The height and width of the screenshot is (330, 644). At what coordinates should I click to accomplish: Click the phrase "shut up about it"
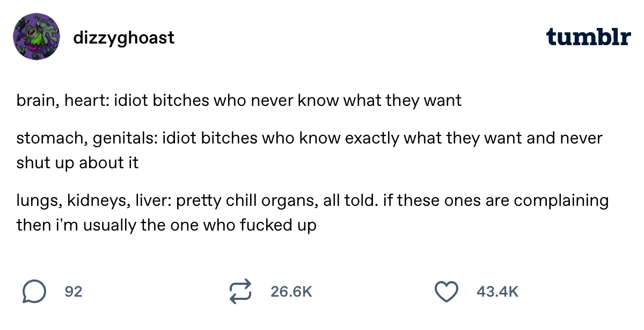click(x=77, y=163)
